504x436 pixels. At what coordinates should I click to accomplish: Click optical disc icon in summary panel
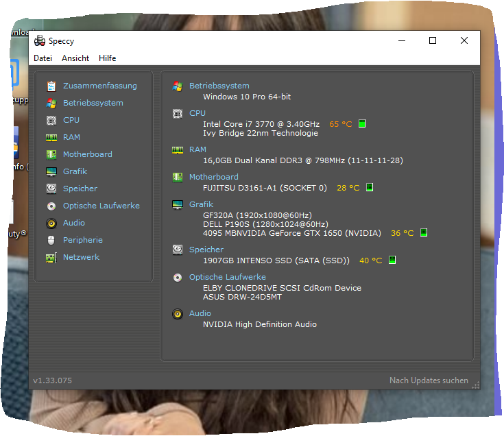(x=178, y=277)
